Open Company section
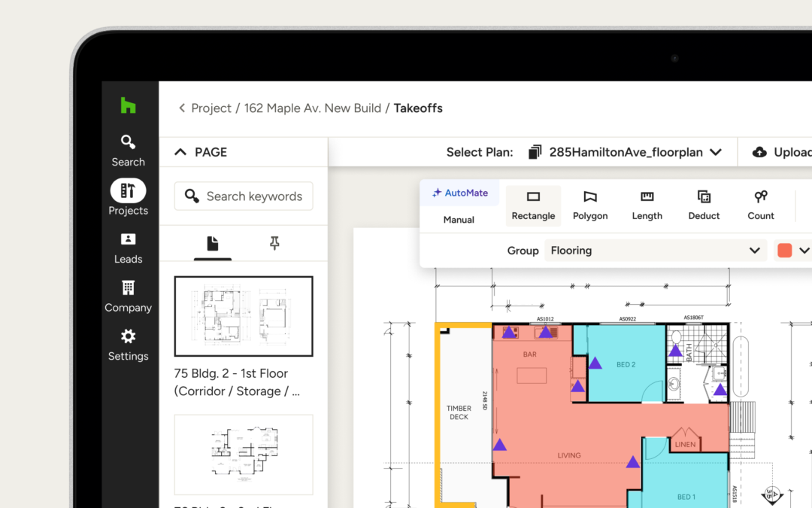Viewport: 812px width, 508px height. [x=128, y=297]
